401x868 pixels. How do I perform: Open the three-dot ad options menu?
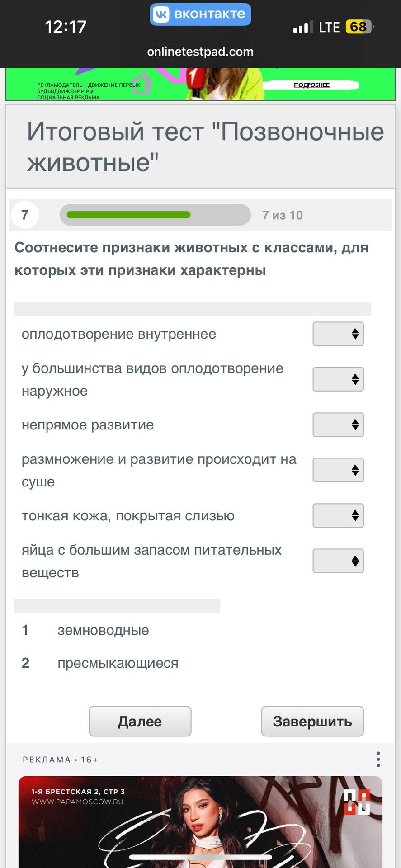tap(378, 759)
